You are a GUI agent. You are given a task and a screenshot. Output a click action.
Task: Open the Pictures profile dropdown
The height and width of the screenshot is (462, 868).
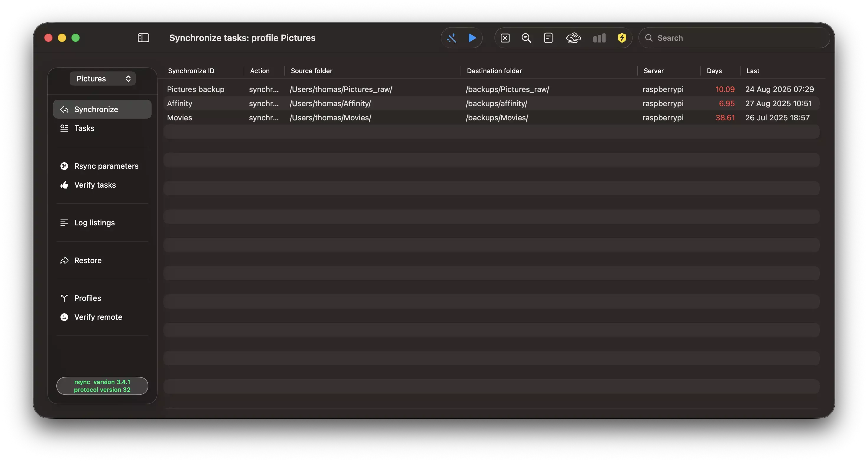click(x=102, y=78)
